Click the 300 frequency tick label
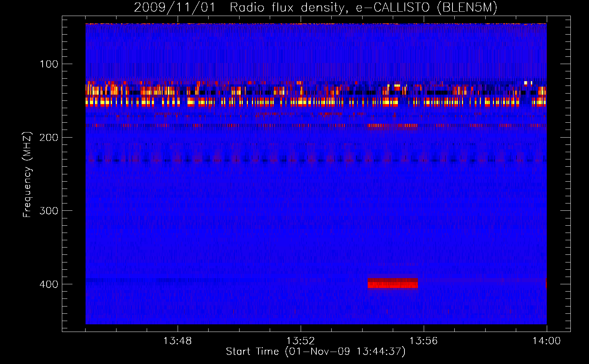The height and width of the screenshot is (364, 589). point(49,211)
